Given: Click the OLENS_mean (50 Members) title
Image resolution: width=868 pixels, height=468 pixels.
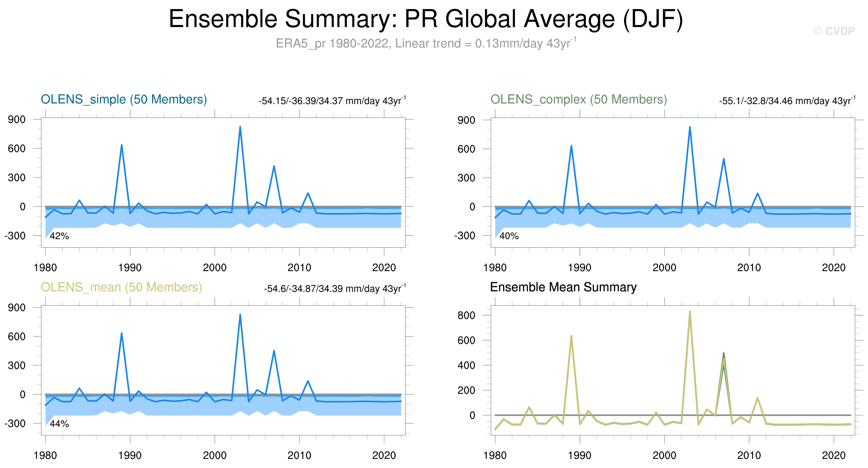Looking at the screenshot, I should pyautogui.click(x=121, y=287).
